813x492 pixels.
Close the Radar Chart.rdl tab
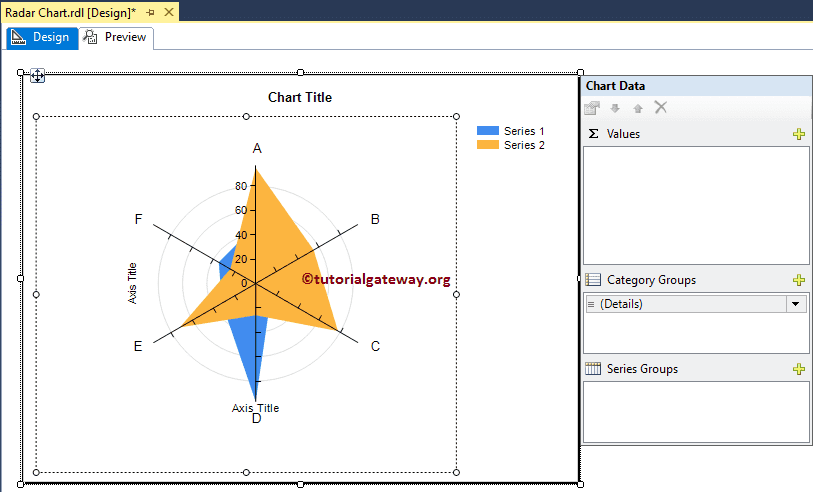pyautogui.click(x=169, y=12)
